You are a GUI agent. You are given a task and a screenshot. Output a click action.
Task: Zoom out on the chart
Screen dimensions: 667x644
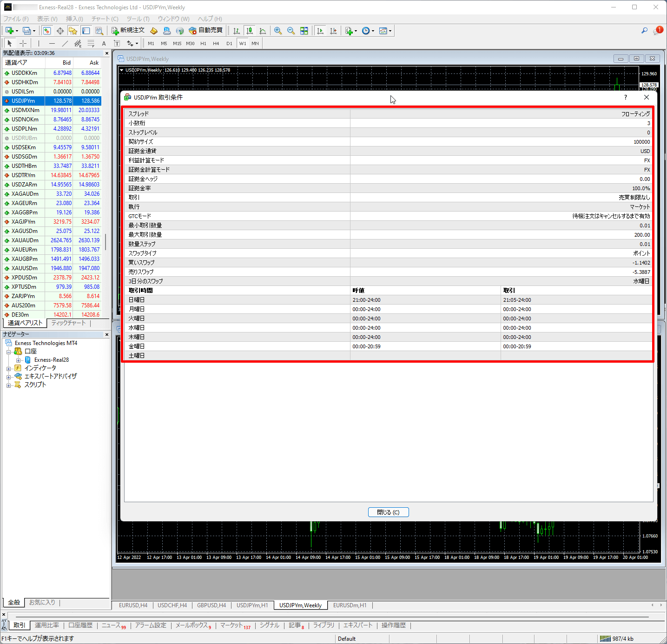(x=291, y=31)
